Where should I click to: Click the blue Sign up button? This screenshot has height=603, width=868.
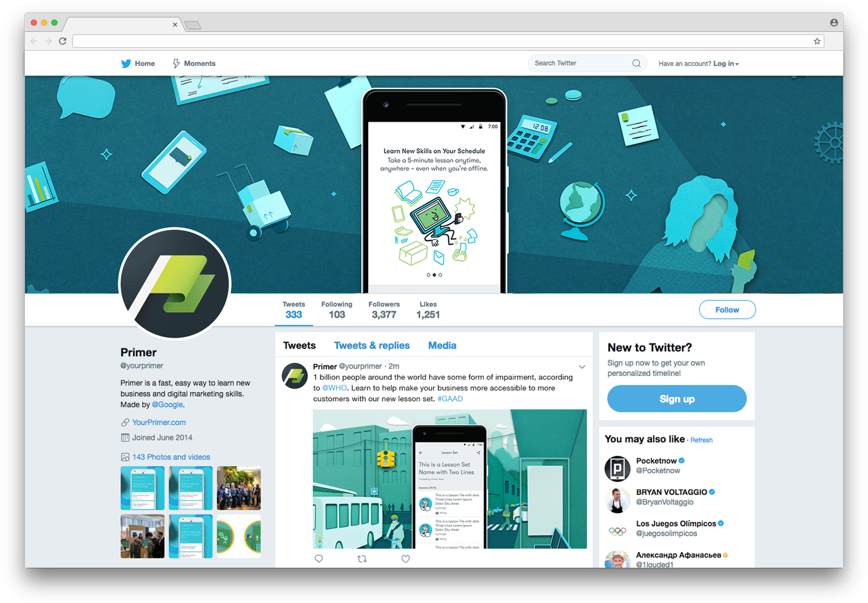click(x=676, y=399)
